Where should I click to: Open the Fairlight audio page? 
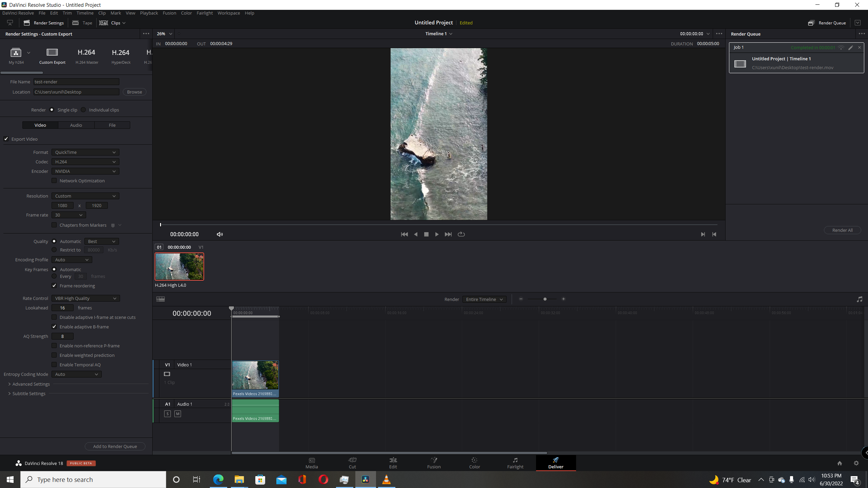[x=515, y=463]
